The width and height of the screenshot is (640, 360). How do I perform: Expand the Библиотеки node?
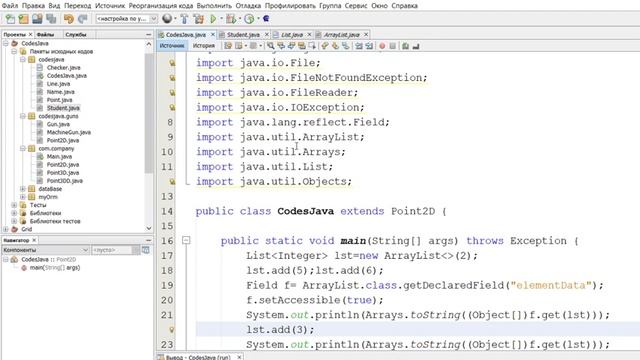click(14, 213)
